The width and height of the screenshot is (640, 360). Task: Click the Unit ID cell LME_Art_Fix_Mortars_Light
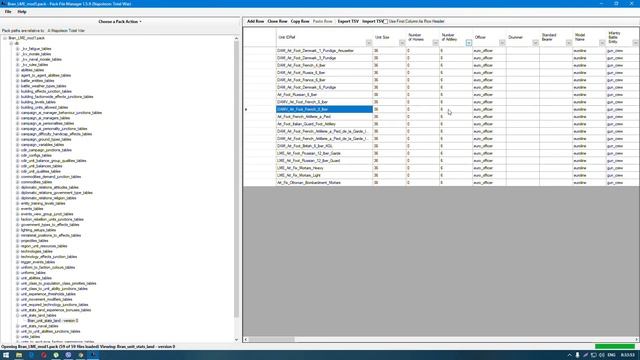pyautogui.click(x=324, y=175)
